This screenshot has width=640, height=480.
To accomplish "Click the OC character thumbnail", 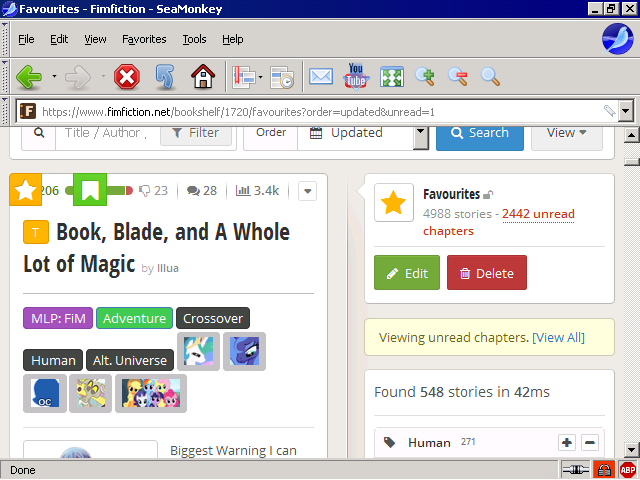I will 45,393.
